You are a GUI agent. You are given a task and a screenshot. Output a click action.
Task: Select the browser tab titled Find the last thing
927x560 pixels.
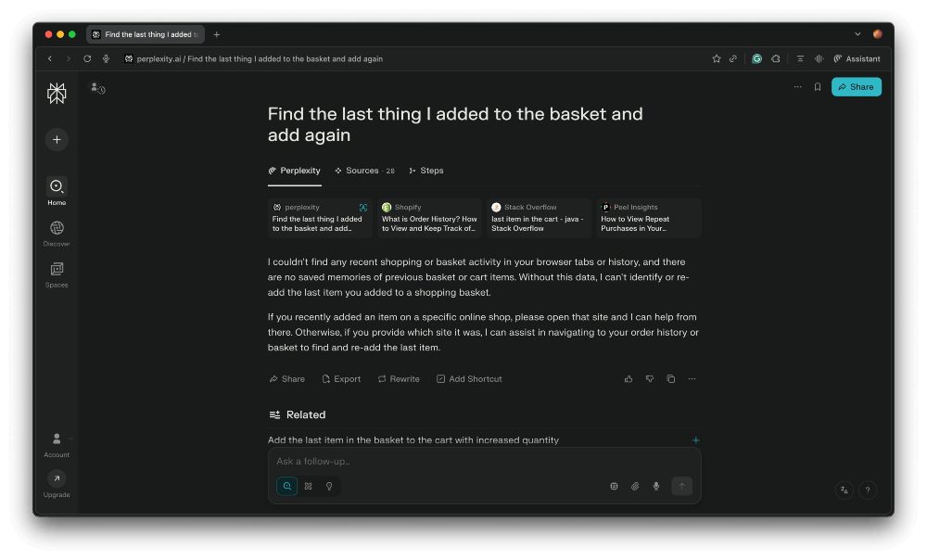pyautogui.click(x=146, y=34)
